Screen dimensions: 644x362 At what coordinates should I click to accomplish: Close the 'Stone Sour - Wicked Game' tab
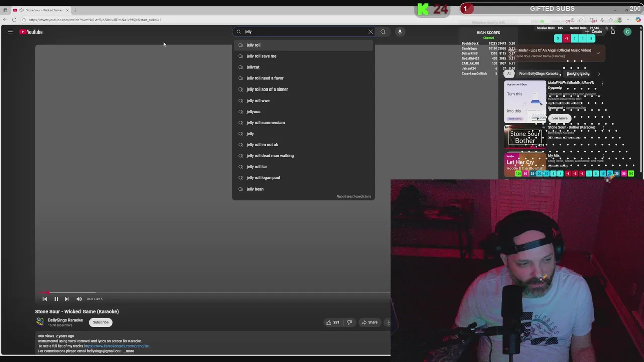(67, 10)
